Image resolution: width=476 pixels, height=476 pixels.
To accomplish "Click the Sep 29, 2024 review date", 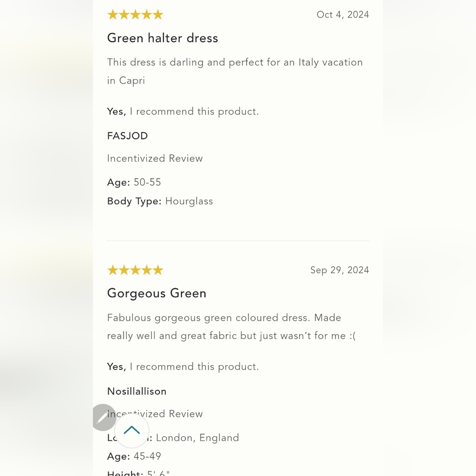I will (x=339, y=270).
